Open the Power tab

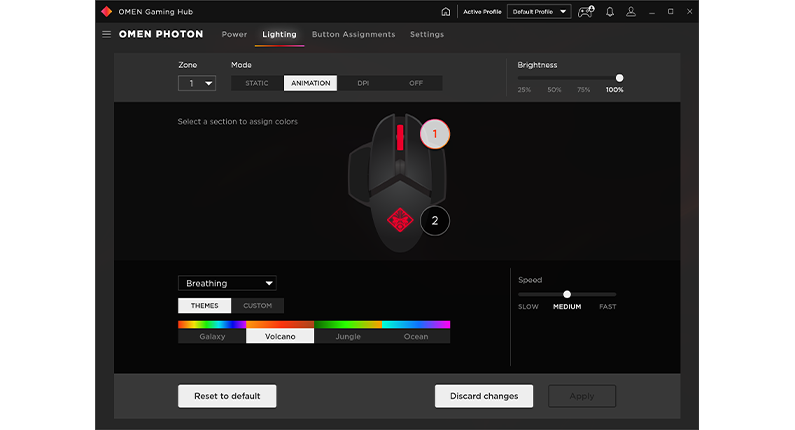click(x=234, y=34)
